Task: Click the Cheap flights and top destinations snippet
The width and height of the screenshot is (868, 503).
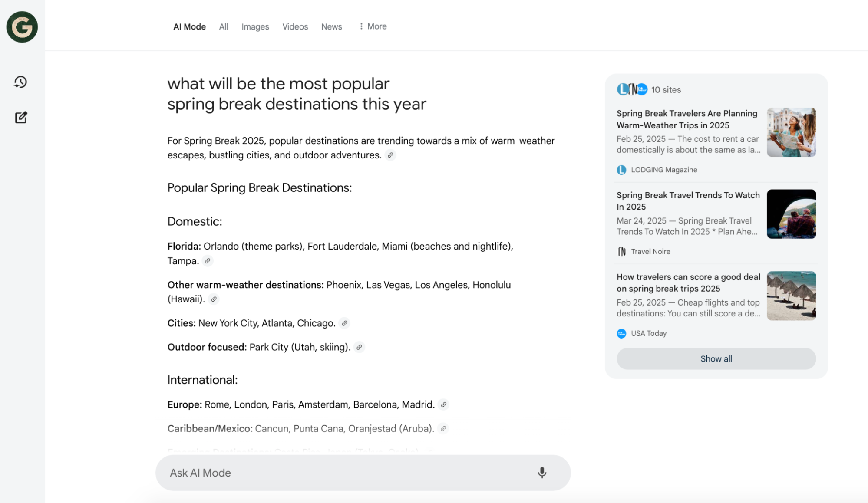Action: click(689, 308)
